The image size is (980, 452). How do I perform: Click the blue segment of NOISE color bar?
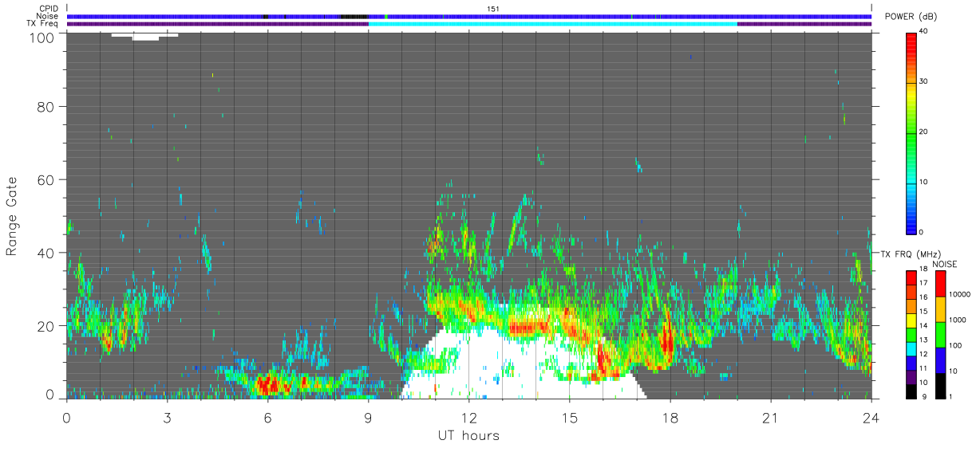pos(939,360)
